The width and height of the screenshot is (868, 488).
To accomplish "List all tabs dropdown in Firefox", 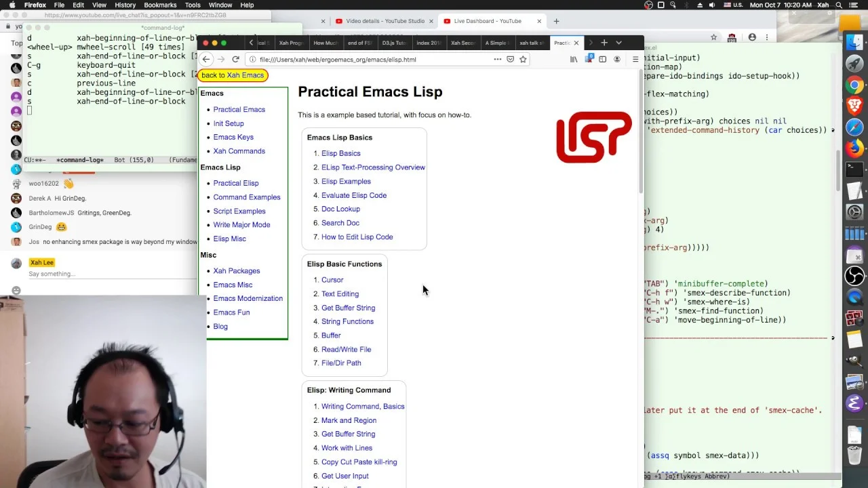I will coord(618,43).
